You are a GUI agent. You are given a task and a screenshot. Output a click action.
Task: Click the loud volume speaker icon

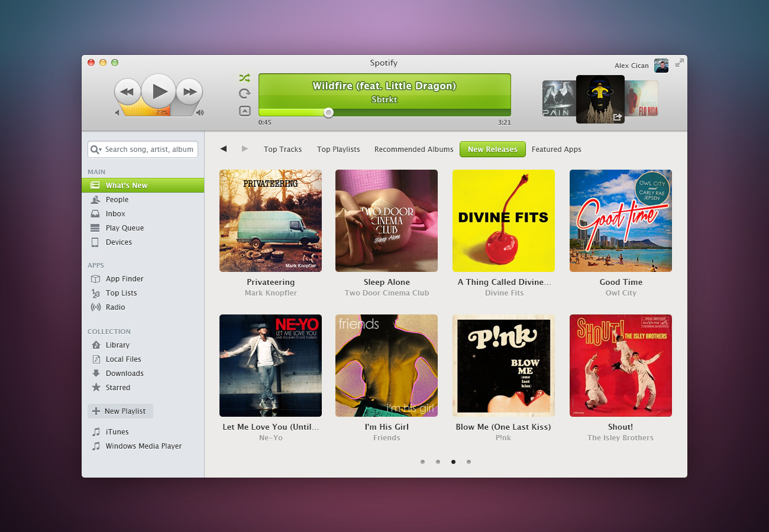(x=200, y=112)
